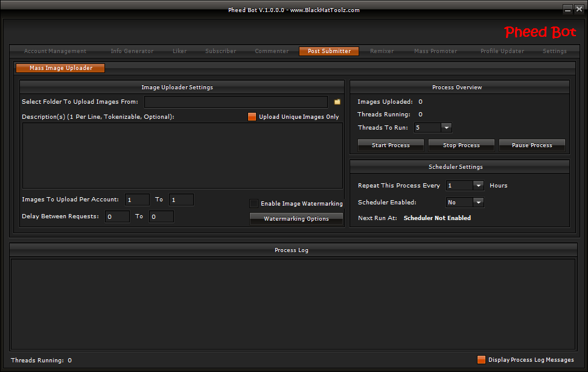Click Start Process button
The height and width of the screenshot is (372, 588).
point(391,145)
